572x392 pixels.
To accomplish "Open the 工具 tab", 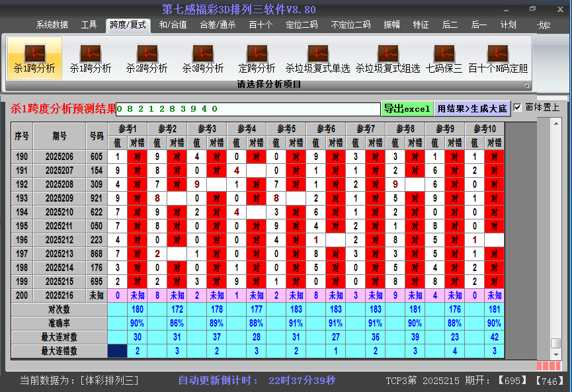I will [x=89, y=25].
